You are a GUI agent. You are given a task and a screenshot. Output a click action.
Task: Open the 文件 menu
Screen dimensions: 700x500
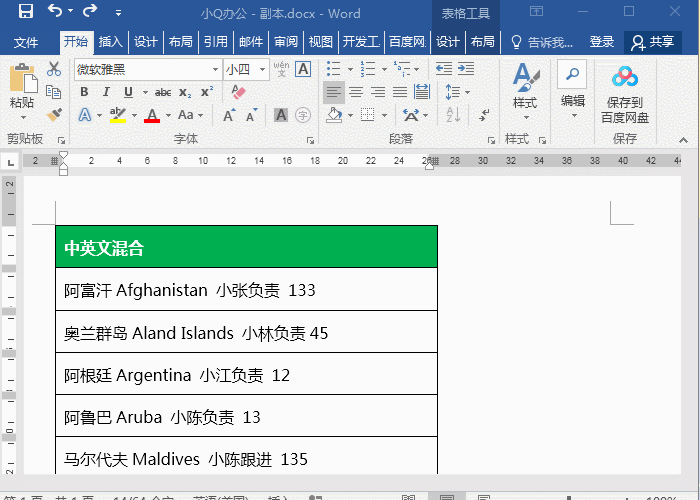[x=26, y=42]
